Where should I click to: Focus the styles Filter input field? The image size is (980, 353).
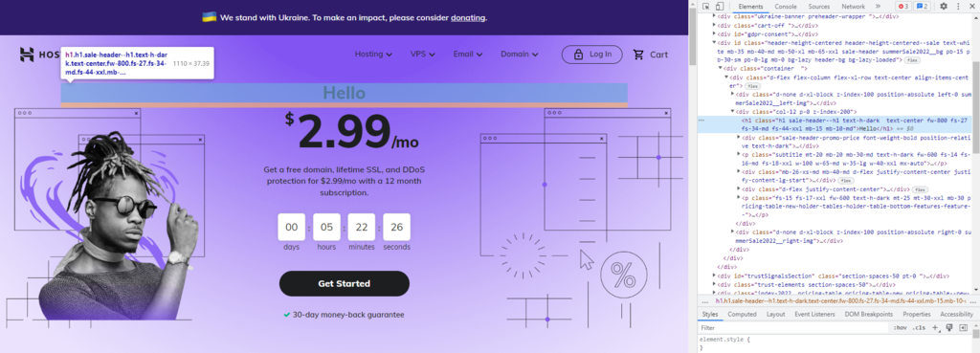pyautogui.click(x=793, y=327)
